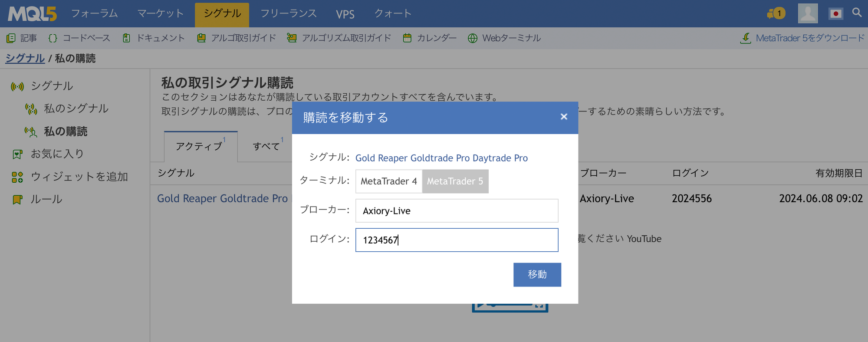The height and width of the screenshot is (342, 868).
Task: Select 私のシグナル in sidebar
Action: coord(76,109)
